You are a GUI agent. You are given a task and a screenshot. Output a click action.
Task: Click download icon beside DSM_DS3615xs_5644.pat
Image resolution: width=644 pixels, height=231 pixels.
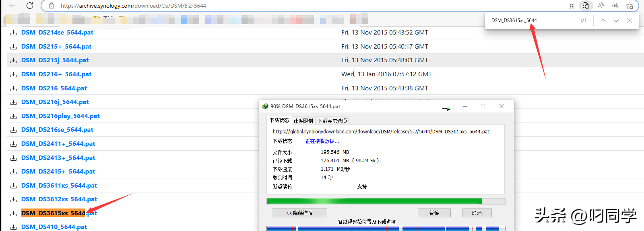pos(13,213)
